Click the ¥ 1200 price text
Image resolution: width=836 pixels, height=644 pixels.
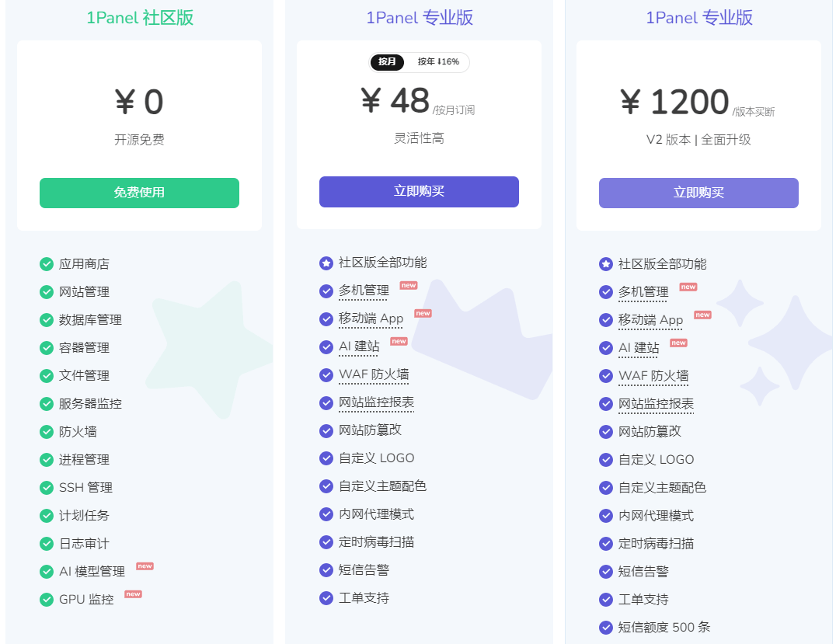(x=674, y=101)
